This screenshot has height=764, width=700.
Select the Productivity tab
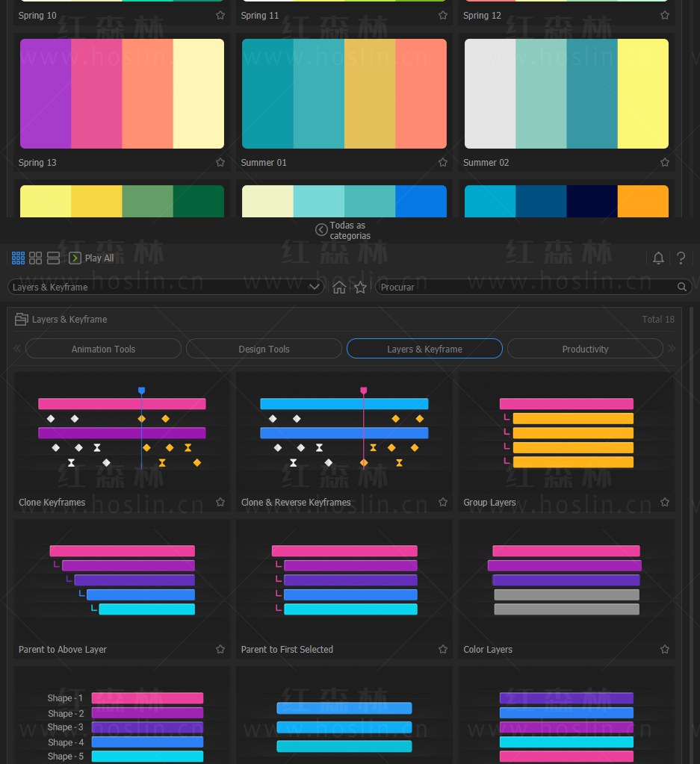[x=585, y=349]
